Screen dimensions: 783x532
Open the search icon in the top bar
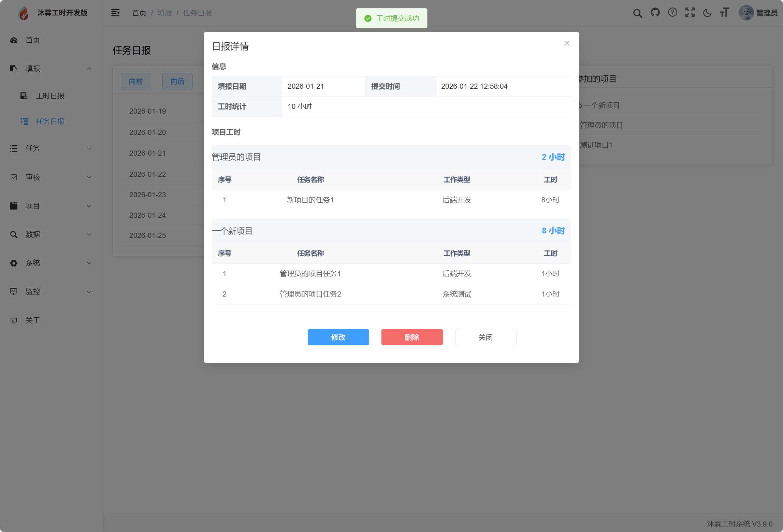pos(637,13)
